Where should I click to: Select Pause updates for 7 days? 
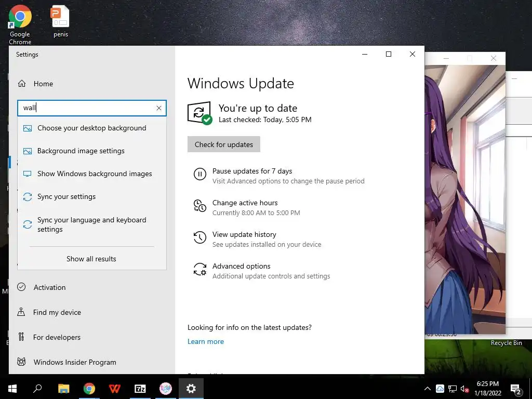coord(252,171)
